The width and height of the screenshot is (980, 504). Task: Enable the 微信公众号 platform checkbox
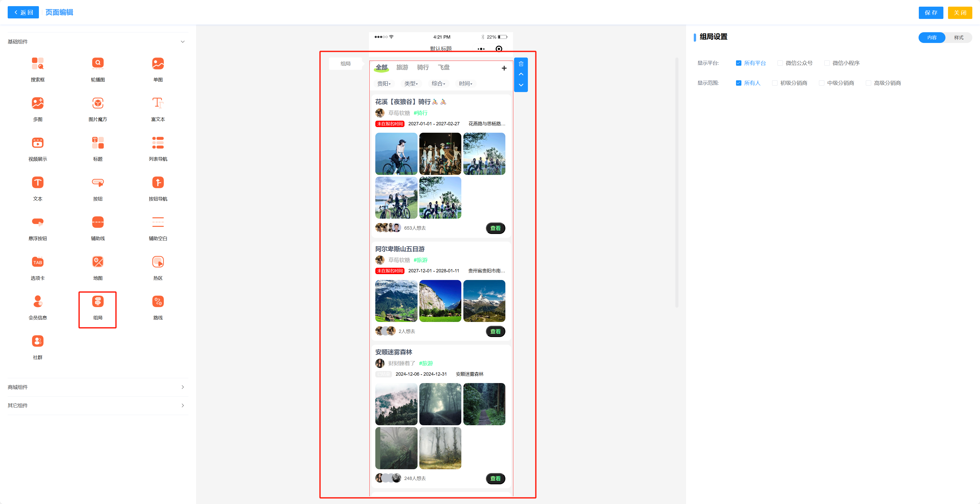780,63
